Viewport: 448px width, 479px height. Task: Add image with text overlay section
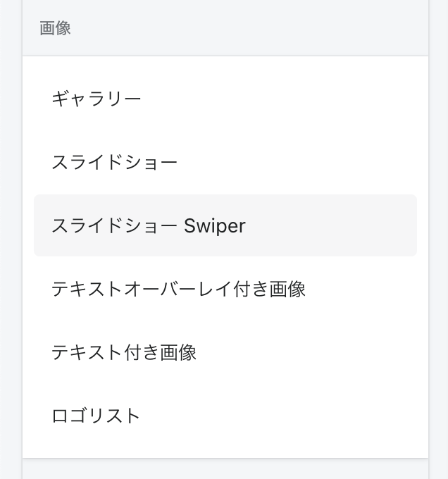point(178,289)
